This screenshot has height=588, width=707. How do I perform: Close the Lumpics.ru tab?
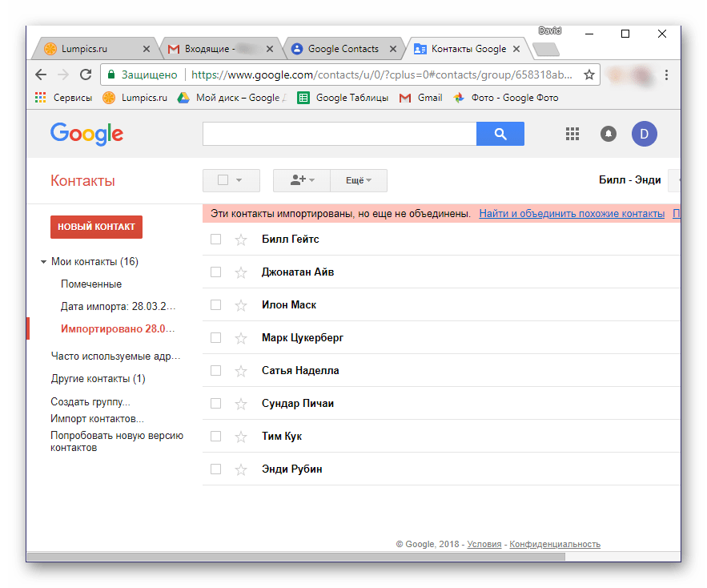[147, 49]
